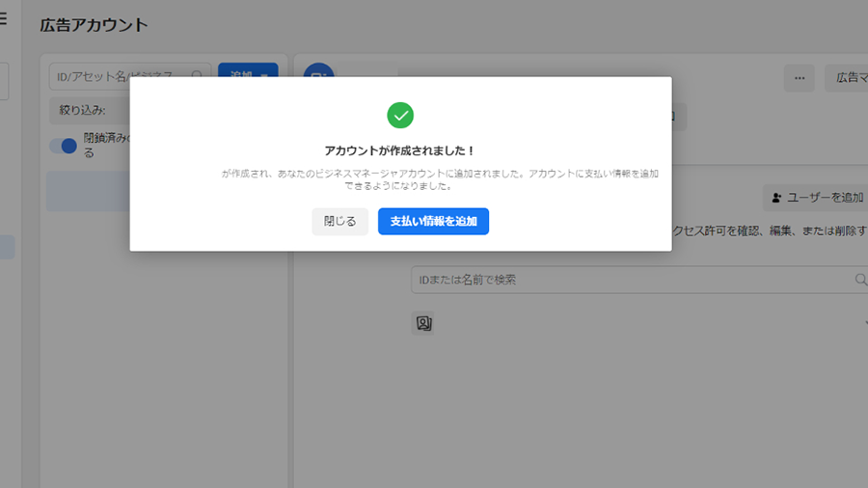This screenshot has width=868, height=488.
Task: Click 支払い情報を追加 button
Action: 433,221
